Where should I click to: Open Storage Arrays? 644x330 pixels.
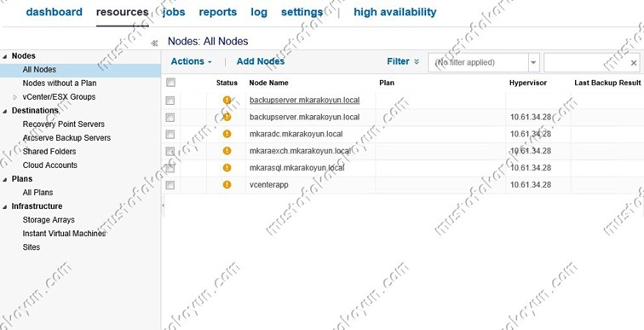(49, 220)
